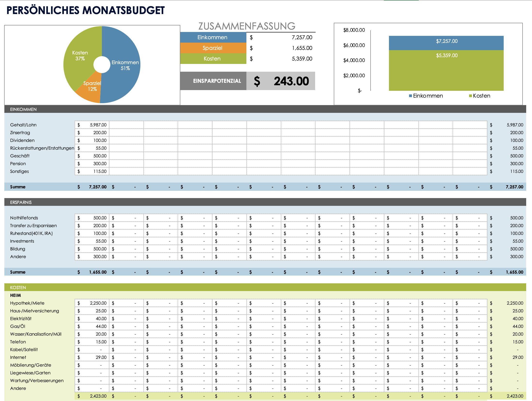Viewport: 532px width, 401px height.
Task: Click the $8,000.00 axis label
Action: tap(354, 30)
